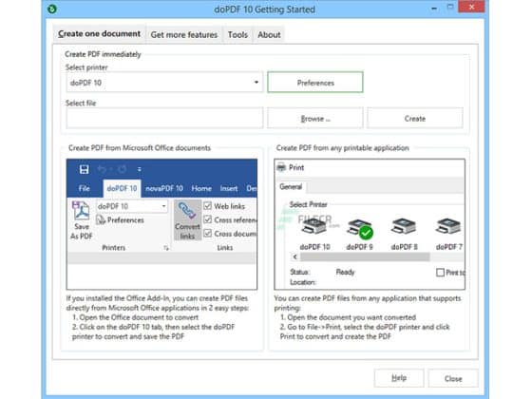Screen dimensions: 532x399
Task: Toggle the Web links checkbox
Action: pyautogui.click(x=208, y=206)
